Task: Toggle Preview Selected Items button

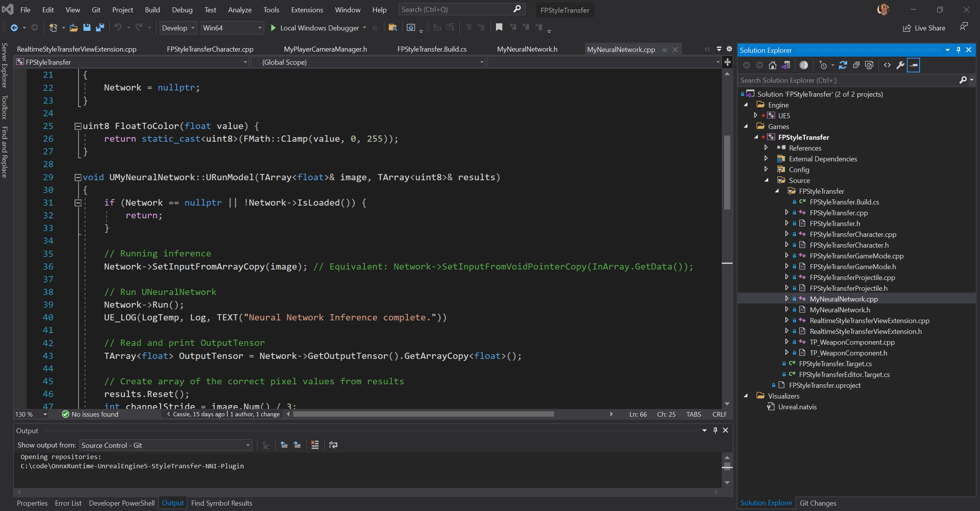Action: point(913,65)
